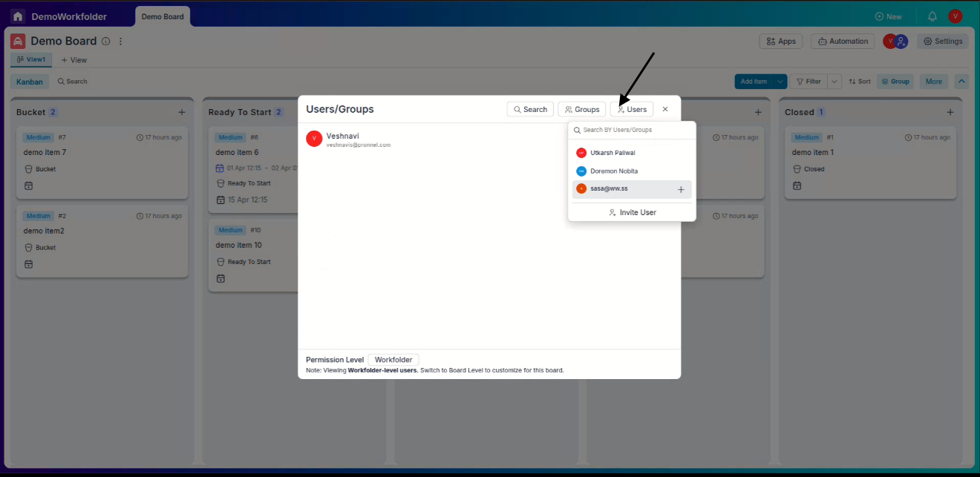The image size is (980, 477).
Task: Open the Filter dropdown arrow
Action: pyautogui.click(x=834, y=82)
